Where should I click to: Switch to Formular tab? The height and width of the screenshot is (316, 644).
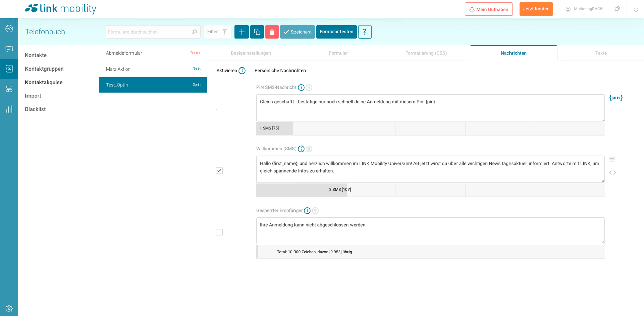pyautogui.click(x=338, y=53)
